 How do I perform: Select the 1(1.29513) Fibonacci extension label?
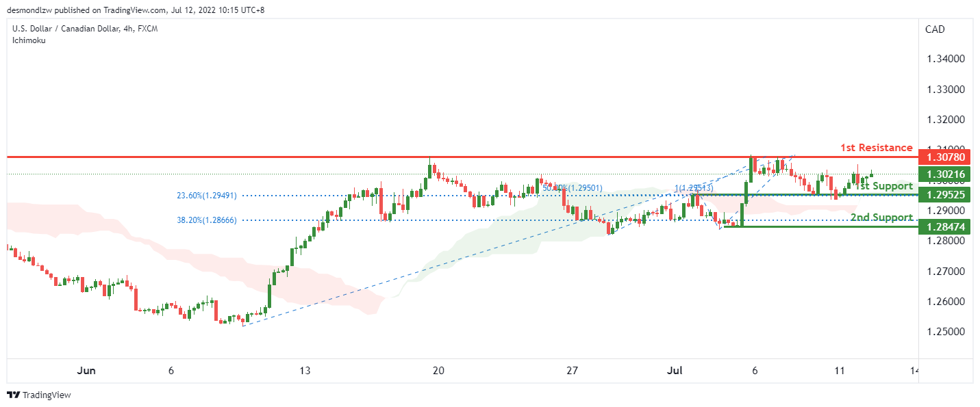pos(693,188)
